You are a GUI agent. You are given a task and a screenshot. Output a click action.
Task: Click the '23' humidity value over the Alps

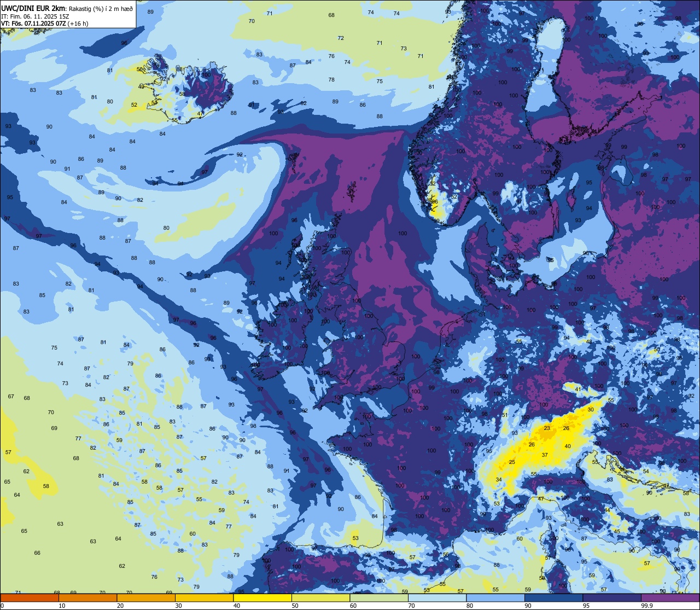547,428
